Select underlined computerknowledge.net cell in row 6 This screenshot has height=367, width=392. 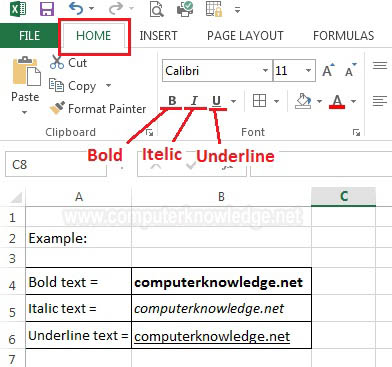[221, 335]
